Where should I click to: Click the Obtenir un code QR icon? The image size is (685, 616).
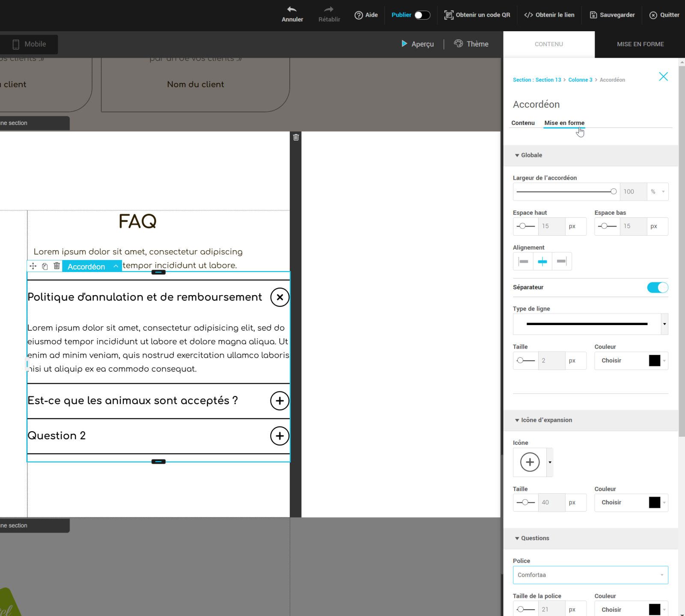(448, 15)
